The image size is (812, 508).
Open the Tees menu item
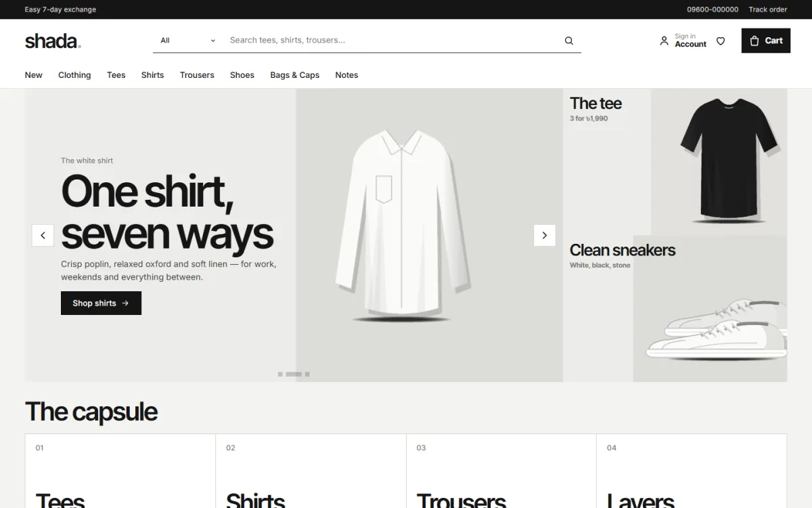[116, 75]
